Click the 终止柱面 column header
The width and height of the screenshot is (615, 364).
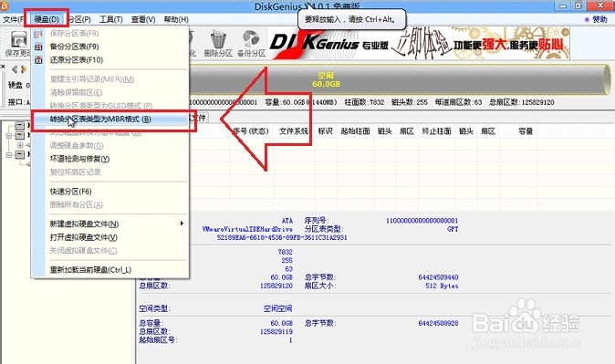pos(436,131)
